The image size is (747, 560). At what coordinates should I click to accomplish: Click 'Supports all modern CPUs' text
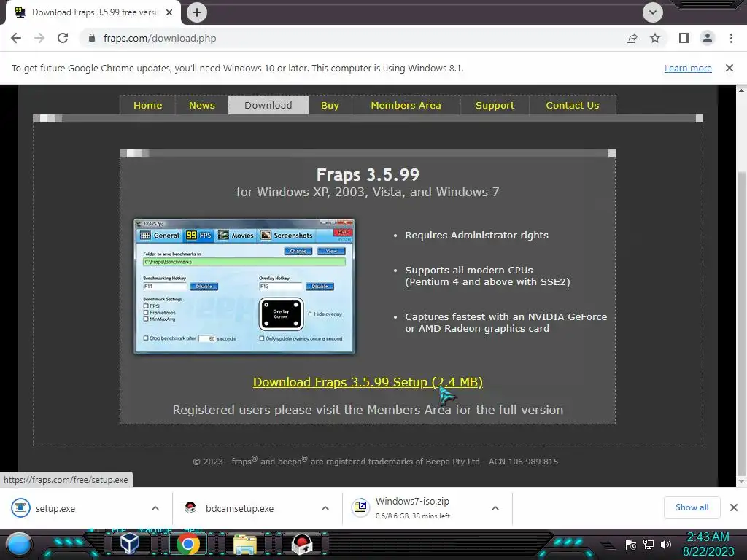(x=469, y=270)
